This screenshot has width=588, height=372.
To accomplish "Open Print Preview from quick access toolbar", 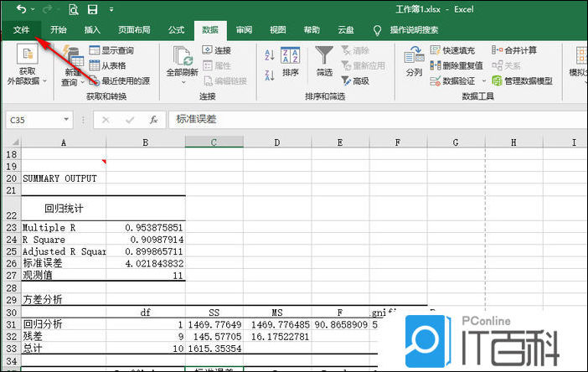I will (x=74, y=9).
